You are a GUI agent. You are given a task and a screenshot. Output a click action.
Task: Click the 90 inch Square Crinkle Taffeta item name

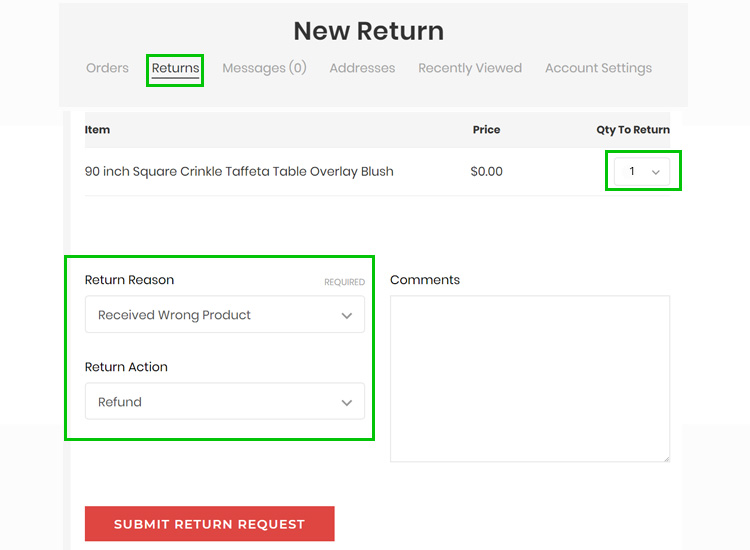pos(239,171)
